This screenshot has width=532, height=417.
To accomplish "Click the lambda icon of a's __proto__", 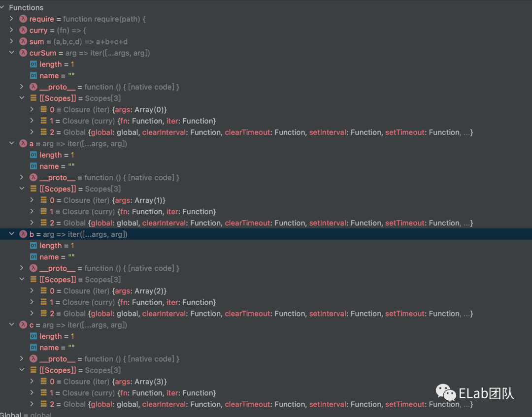I will (33, 177).
